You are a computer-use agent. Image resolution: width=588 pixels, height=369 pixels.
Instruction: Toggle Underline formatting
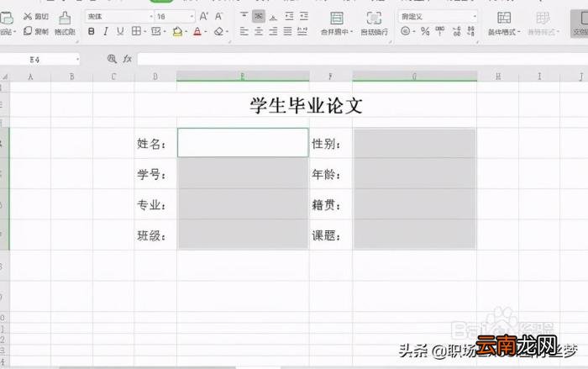point(120,32)
